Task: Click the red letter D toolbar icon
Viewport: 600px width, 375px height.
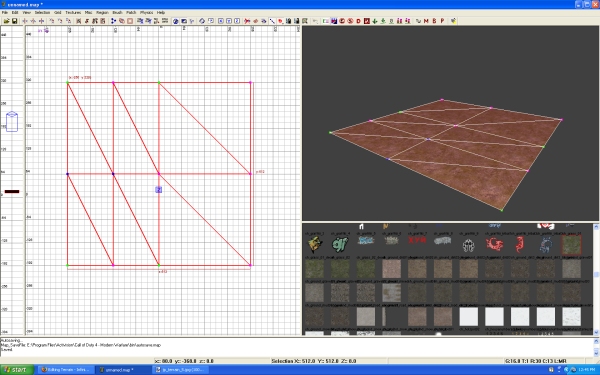Action: point(359,21)
